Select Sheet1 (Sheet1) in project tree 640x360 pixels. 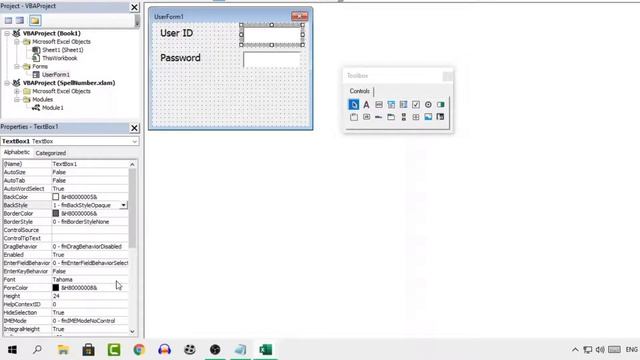click(x=62, y=50)
